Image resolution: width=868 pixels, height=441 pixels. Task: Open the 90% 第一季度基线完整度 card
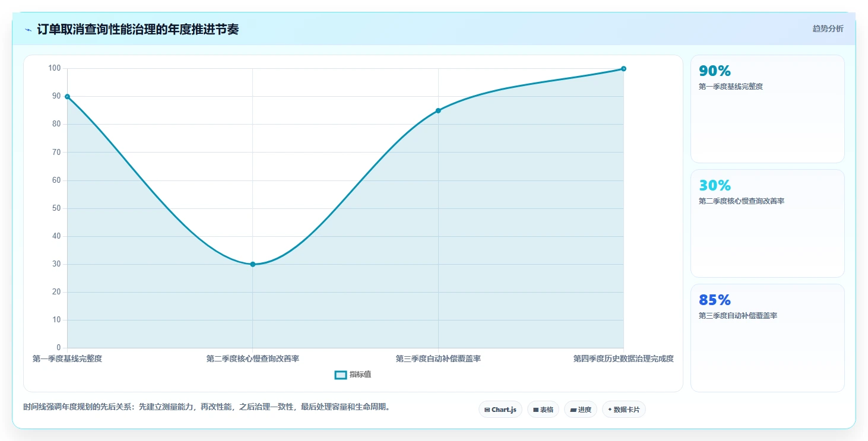(767, 109)
